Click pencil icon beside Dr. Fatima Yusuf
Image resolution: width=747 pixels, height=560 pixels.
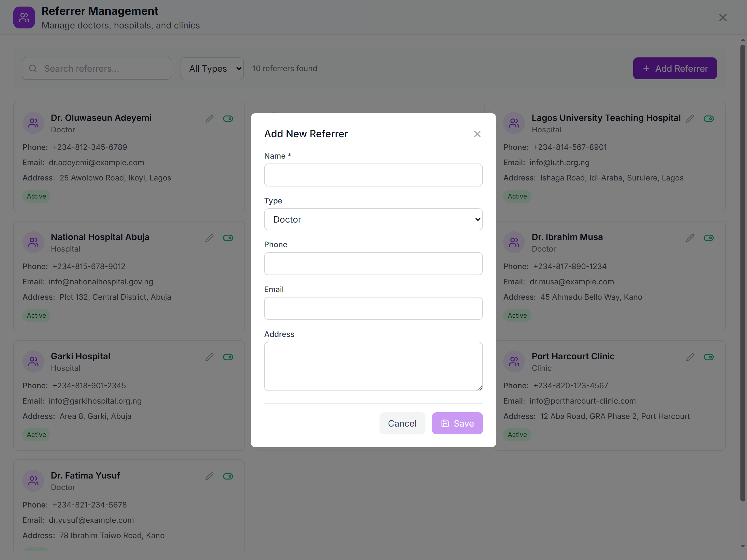coord(209,476)
